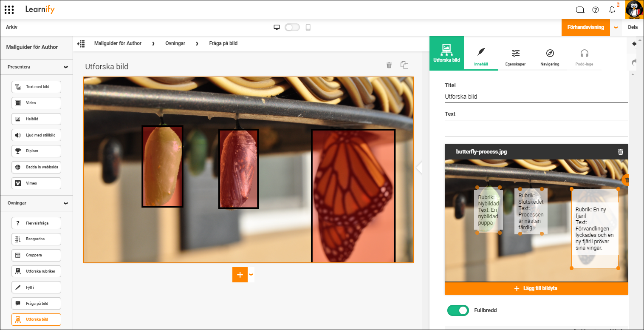Click the Förhandsvisning button

[x=586, y=27]
